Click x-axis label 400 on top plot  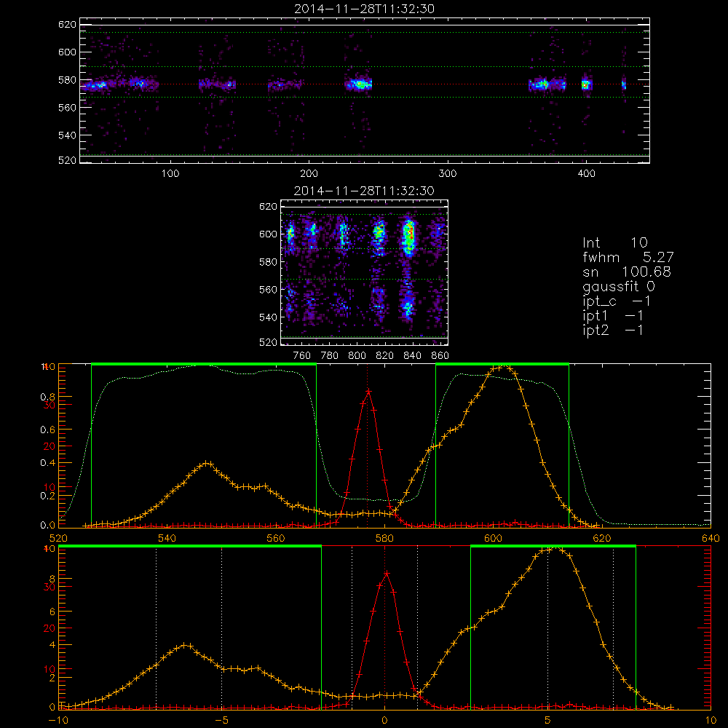point(586,174)
